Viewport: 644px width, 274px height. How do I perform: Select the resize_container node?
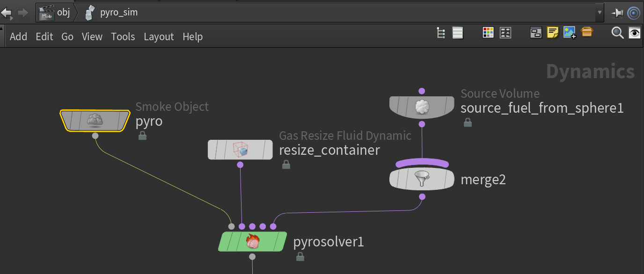tap(240, 150)
